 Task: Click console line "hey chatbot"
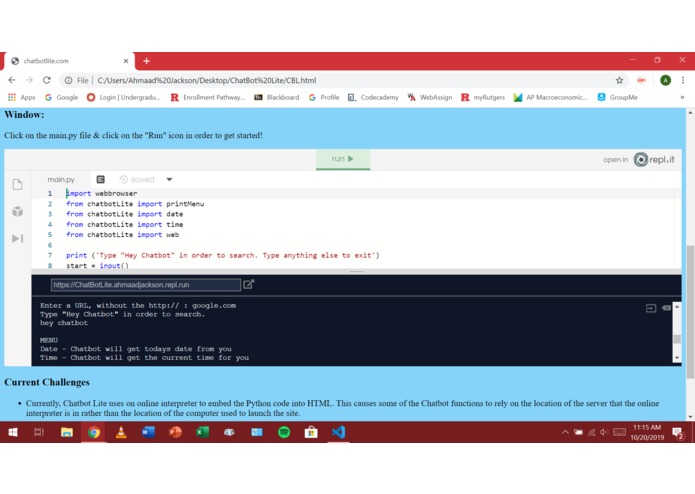64,323
